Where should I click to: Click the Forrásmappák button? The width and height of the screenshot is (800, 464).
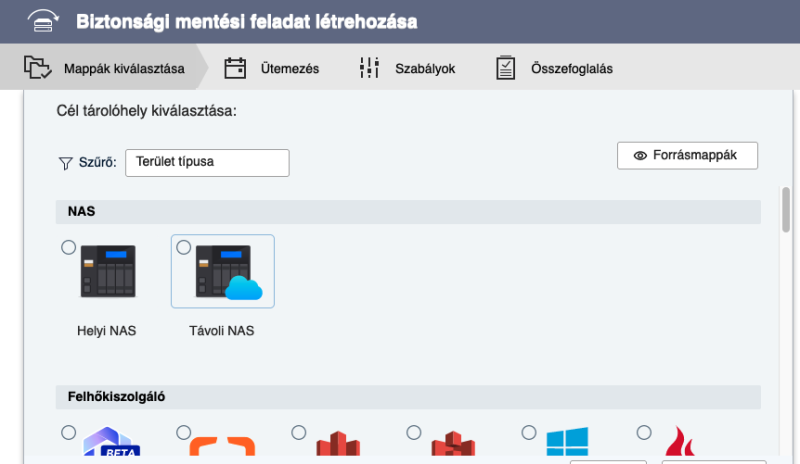click(687, 156)
